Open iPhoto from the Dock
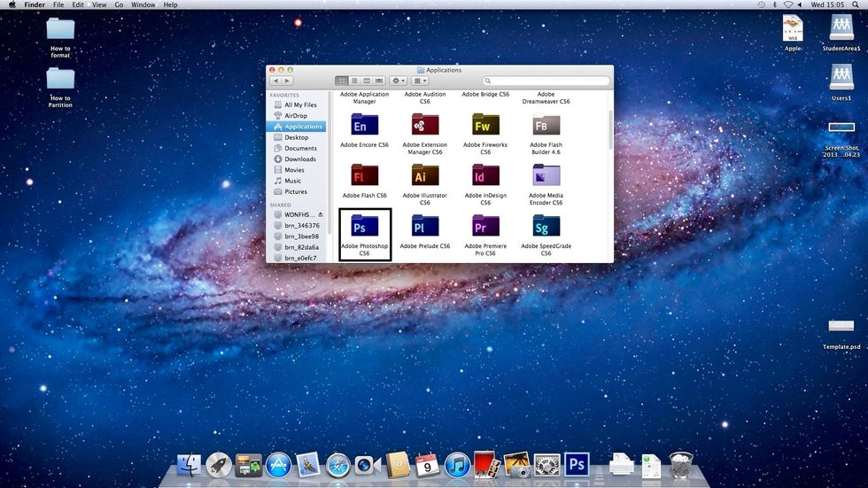 [x=517, y=465]
